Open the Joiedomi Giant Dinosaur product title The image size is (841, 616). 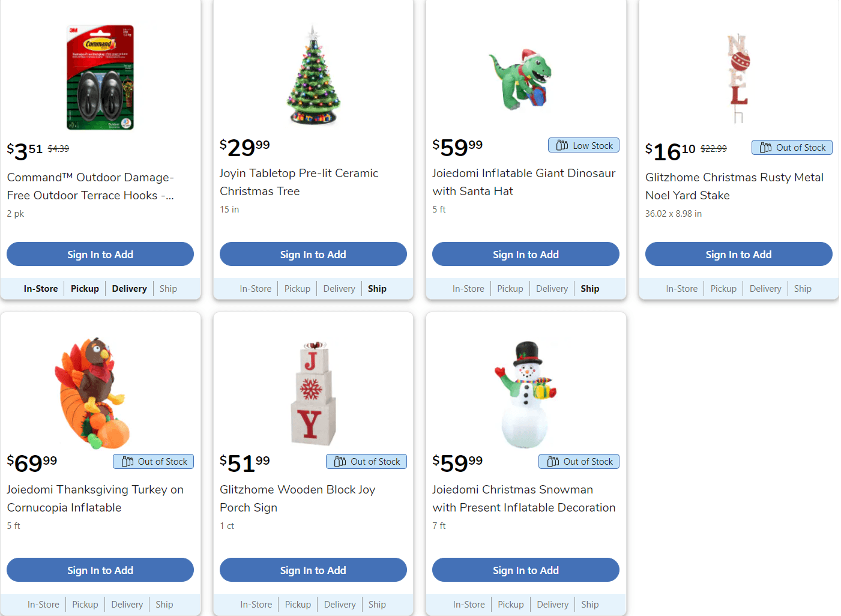pyautogui.click(x=523, y=182)
